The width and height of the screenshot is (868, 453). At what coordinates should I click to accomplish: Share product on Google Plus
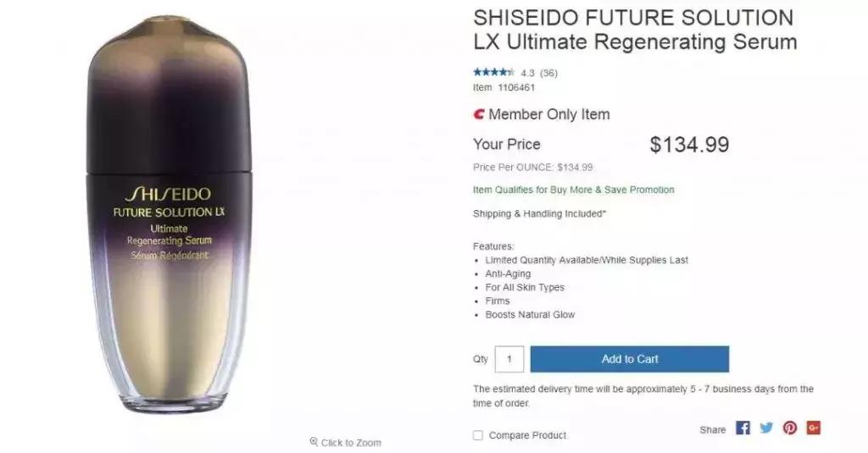tap(814, 428)
